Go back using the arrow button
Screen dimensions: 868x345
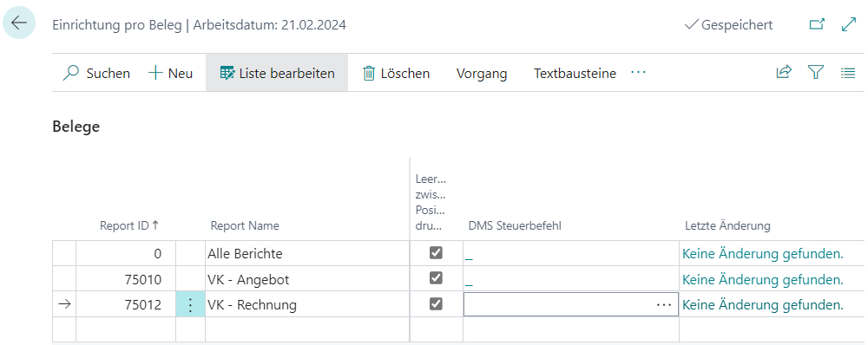(x=19, y=23)
